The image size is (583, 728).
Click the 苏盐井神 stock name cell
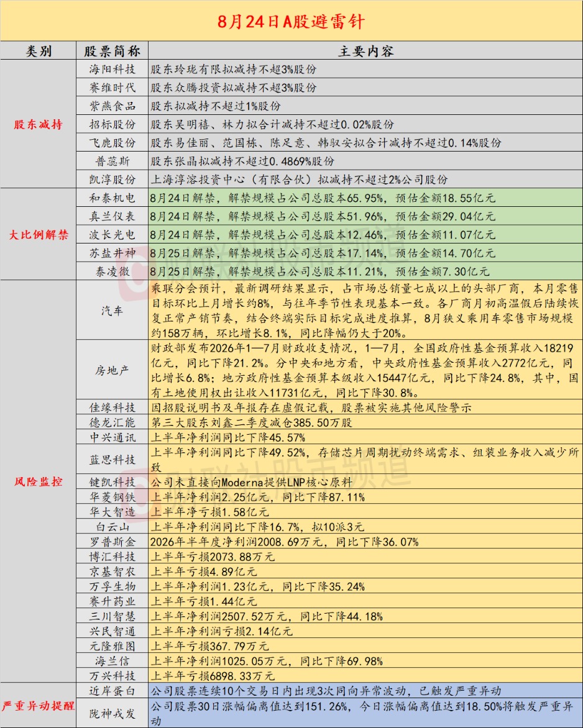point(112,253)
